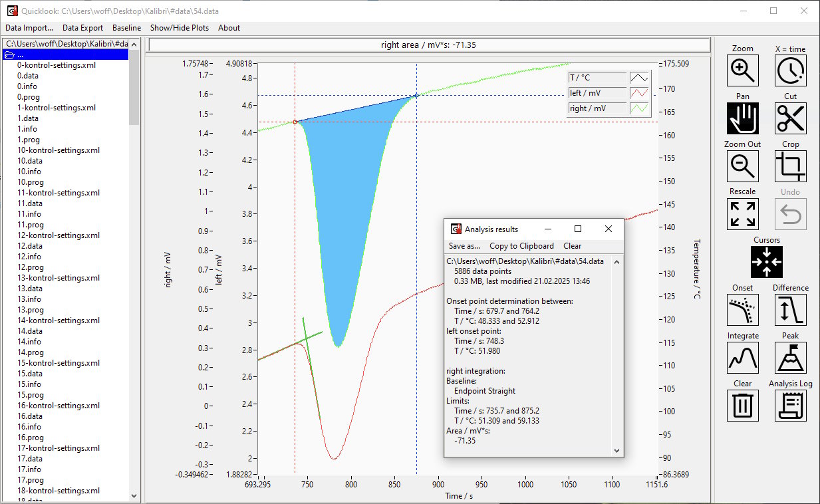Open the parent folder entry in the file list
The image size is (820, 504).
66,55
